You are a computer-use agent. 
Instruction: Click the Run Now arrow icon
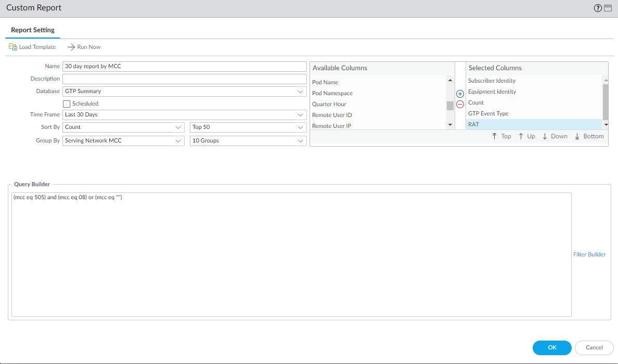click(x=71, y=47)
